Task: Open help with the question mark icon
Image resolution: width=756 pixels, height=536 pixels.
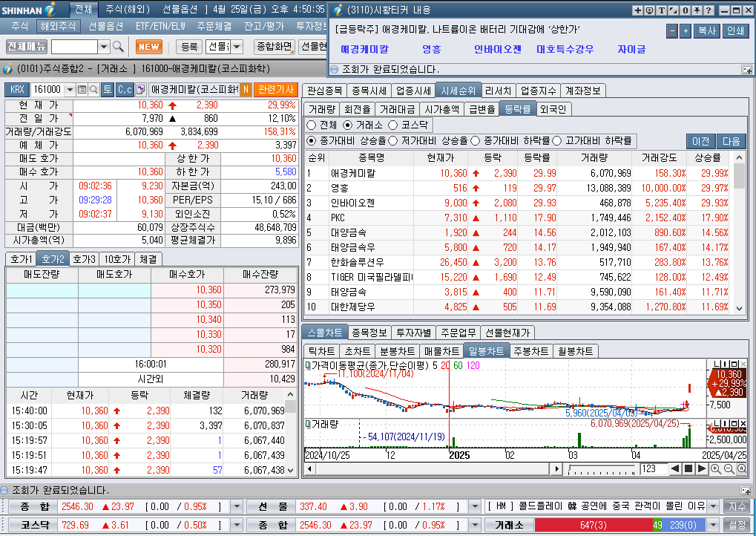Action: (x=709, y=10)
